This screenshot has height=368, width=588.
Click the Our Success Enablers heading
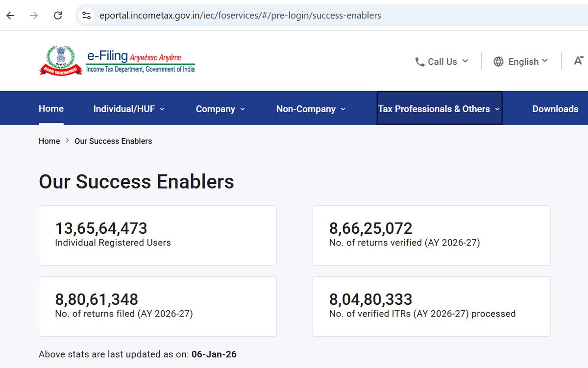click(136, 182)
